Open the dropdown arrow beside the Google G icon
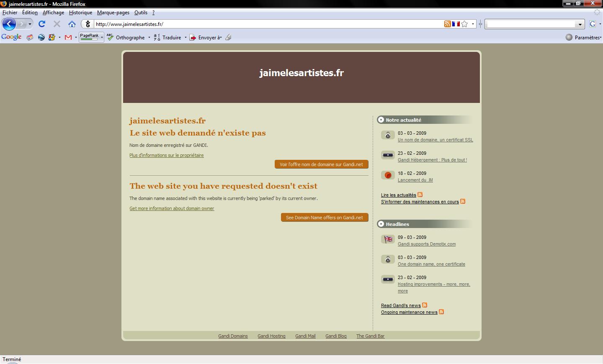Screen dimensions: 603x364 point(600,24)
